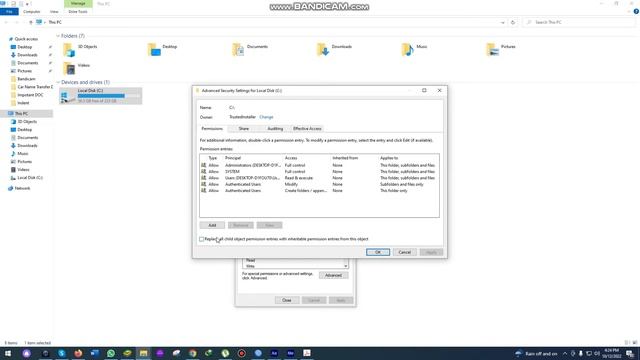
Task: Show hidden system tray icons
Action: pyautogui.click(x=565, y=353)
